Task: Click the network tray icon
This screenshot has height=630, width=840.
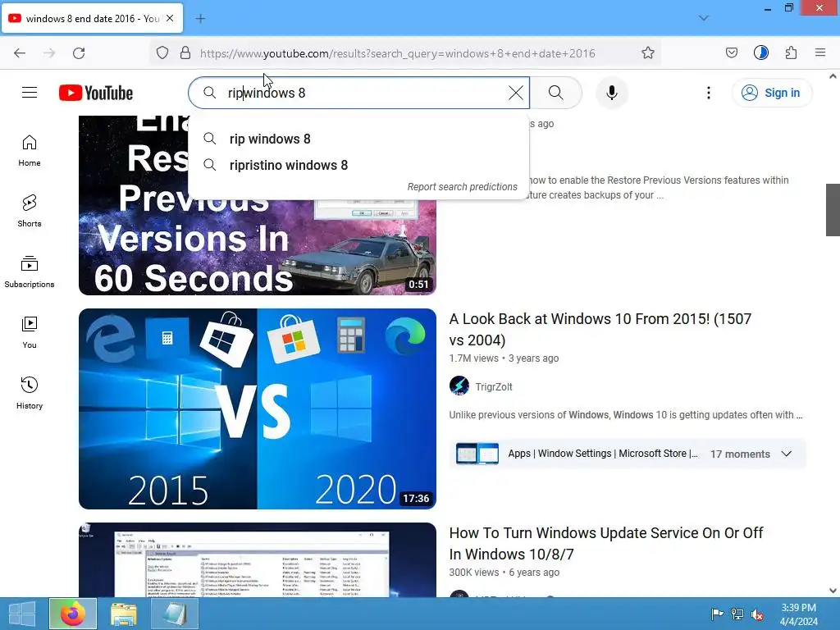Action: coord(737,614)
